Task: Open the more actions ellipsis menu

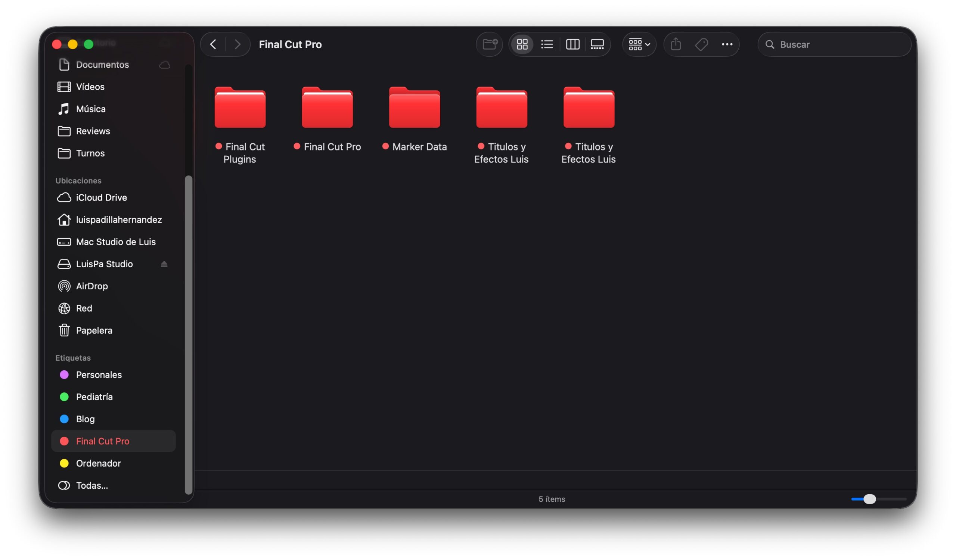Action: (727, 44)
